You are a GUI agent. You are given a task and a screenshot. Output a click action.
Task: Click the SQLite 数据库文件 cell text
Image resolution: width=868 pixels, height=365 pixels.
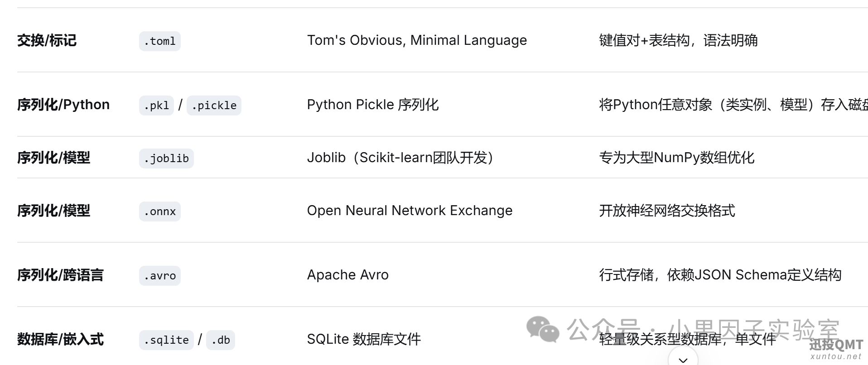pos(364,339)
